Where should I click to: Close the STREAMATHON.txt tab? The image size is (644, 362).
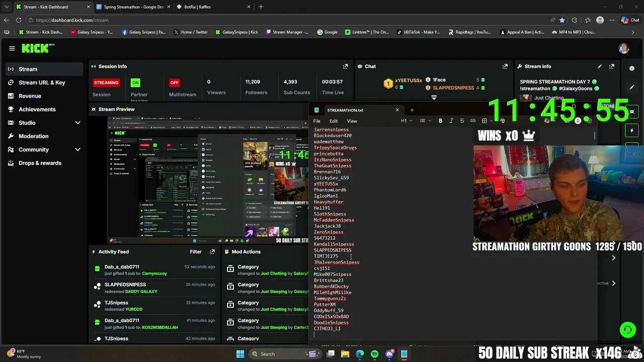click(x=397, y=110)
